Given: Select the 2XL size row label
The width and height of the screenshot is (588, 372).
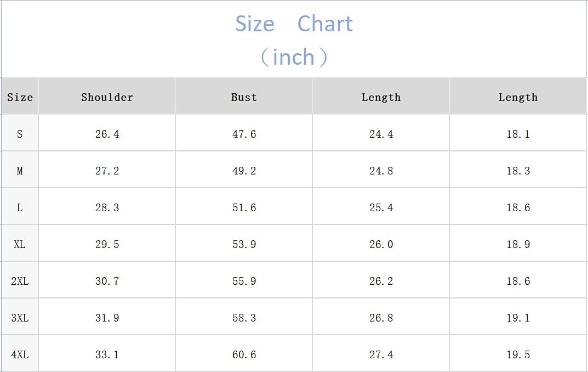Looking at the screenshot, I should point(20,281).
